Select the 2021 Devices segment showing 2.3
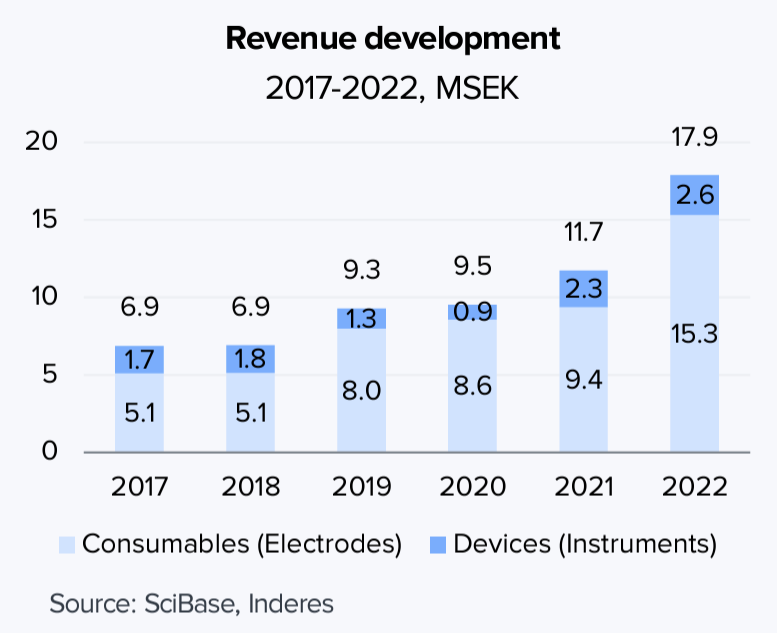This screenshot has height=633, width=777. tap(583, 289)
